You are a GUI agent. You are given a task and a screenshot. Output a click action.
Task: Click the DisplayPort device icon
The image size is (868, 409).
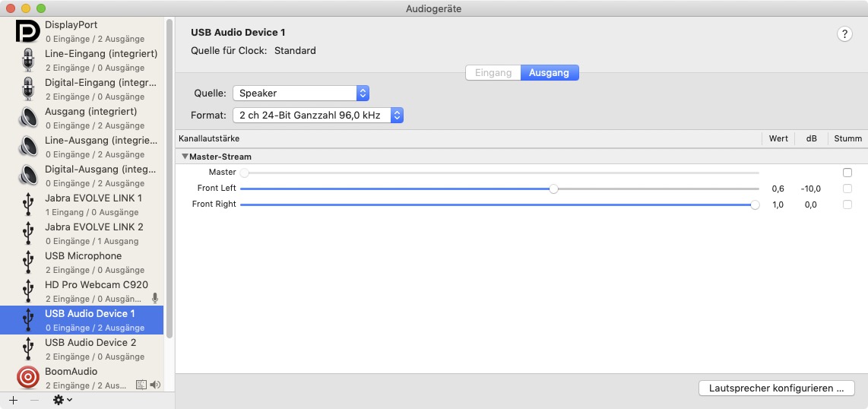(x=28, y=31)
